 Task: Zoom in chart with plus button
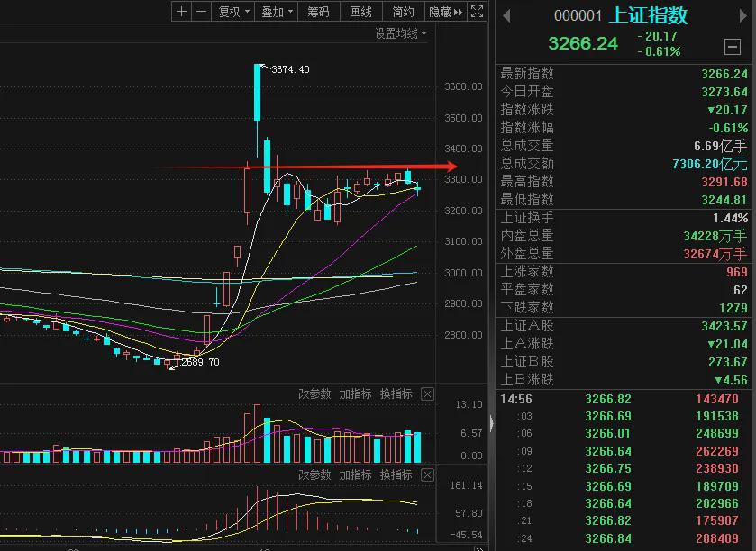(x=181, y=12)
